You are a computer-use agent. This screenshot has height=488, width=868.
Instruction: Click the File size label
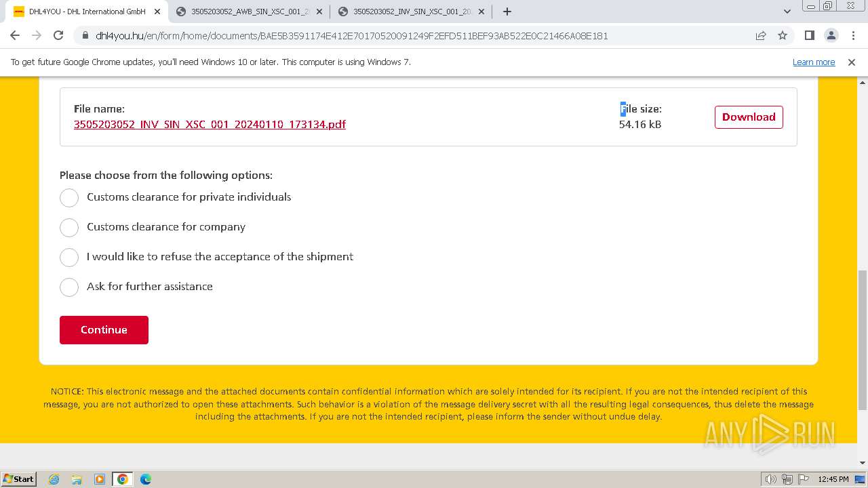tap(641, 108)
